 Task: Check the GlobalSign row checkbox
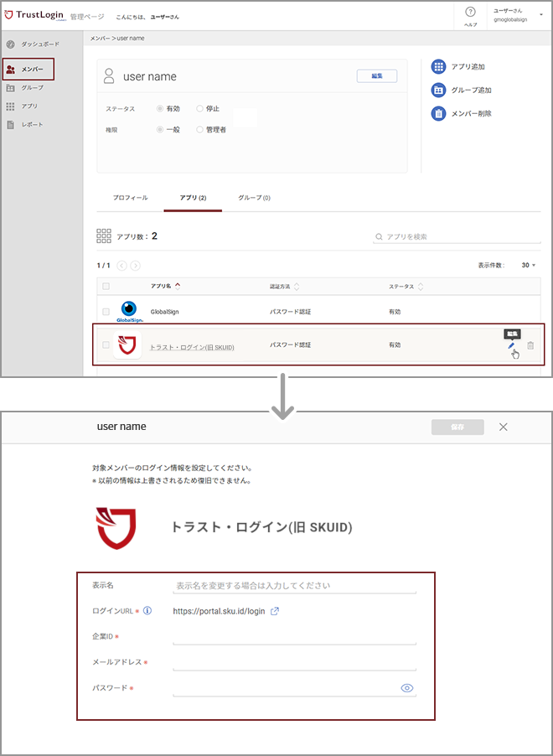(x=106, y=312)
